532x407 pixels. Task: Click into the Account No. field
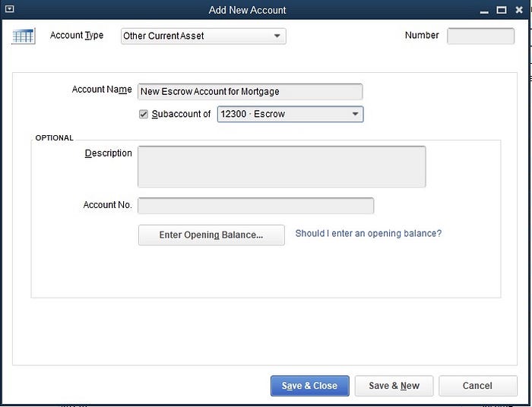(256, 206)
